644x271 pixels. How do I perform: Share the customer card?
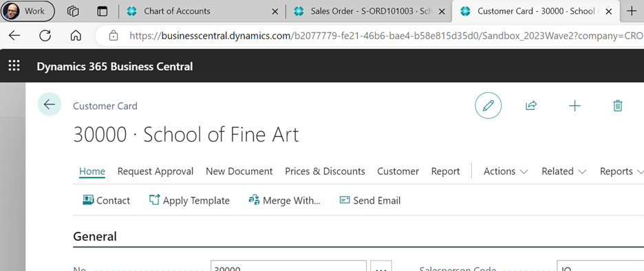531,106
